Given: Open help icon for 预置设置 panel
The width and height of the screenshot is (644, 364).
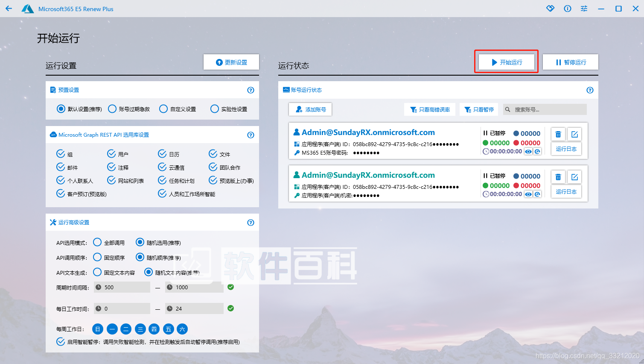Looking at the screenshot, I should tap(251, 90).
